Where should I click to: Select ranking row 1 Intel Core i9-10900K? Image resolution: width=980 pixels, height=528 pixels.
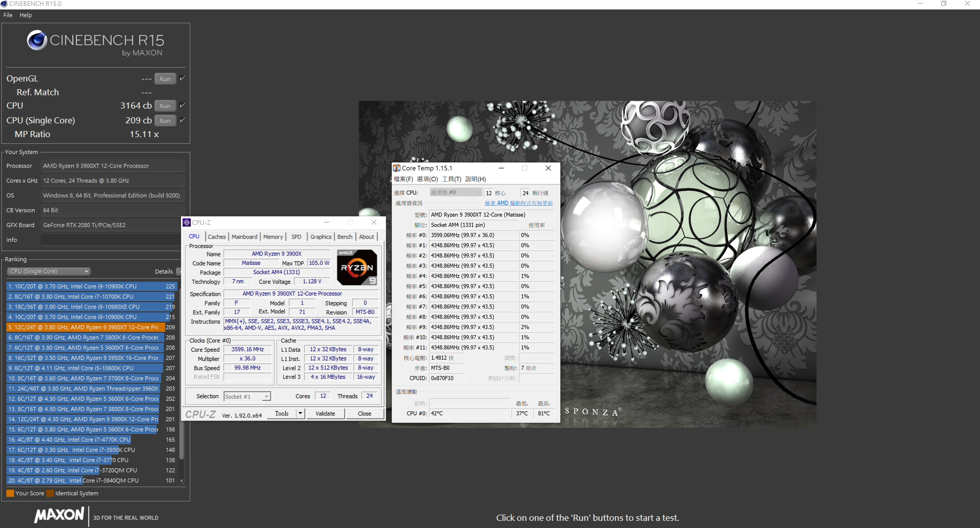click(91, 286)
